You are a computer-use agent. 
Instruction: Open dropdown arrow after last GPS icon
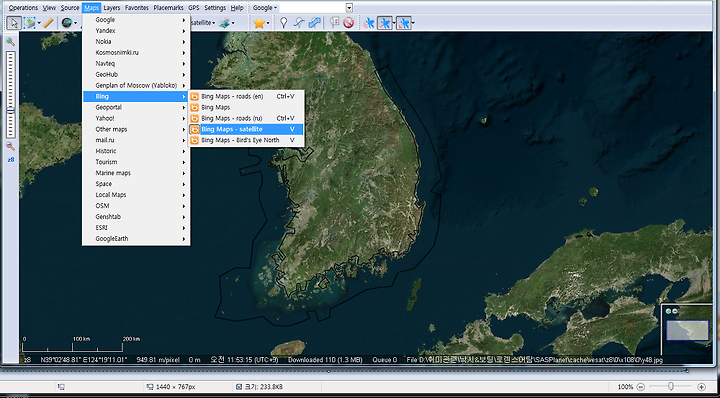click(413, 23)
